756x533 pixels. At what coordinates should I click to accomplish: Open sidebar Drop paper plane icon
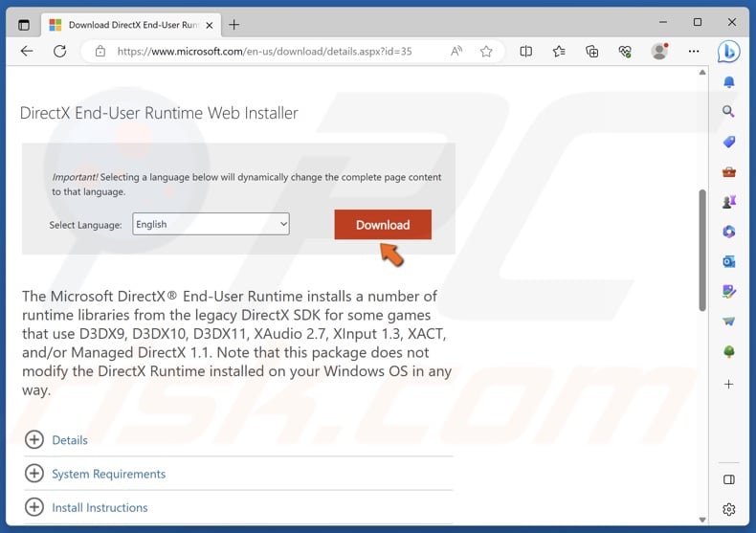click(x=729, y=322)
